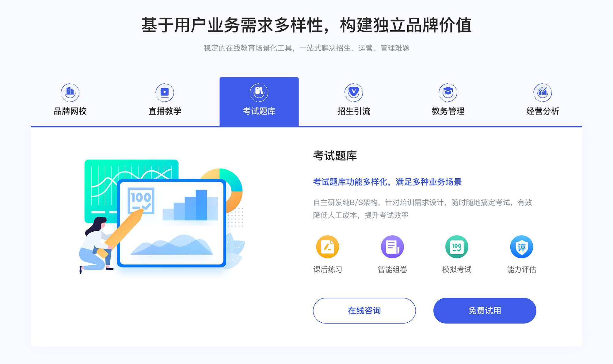This screenshot has width=613, height=364.
Task: Click the 品牌网校 icon
Action: click(69, 91)
